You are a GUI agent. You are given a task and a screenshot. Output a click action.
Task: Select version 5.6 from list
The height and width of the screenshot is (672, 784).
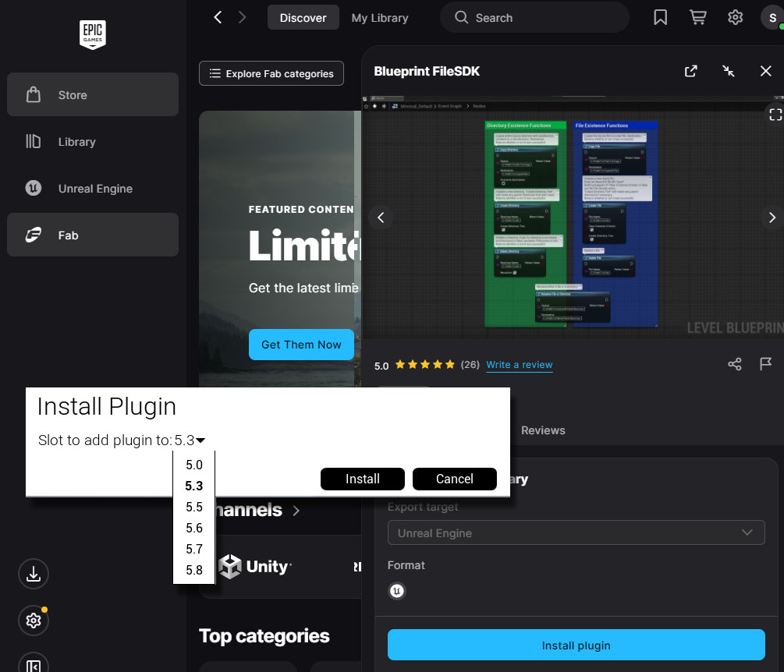coord(194,528)
